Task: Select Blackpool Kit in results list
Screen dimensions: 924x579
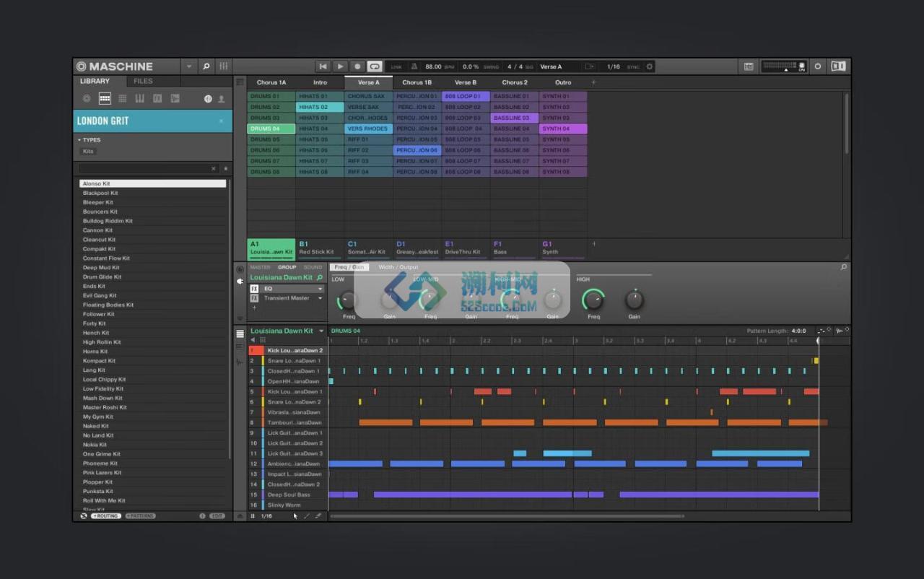Action: (152, 193)
